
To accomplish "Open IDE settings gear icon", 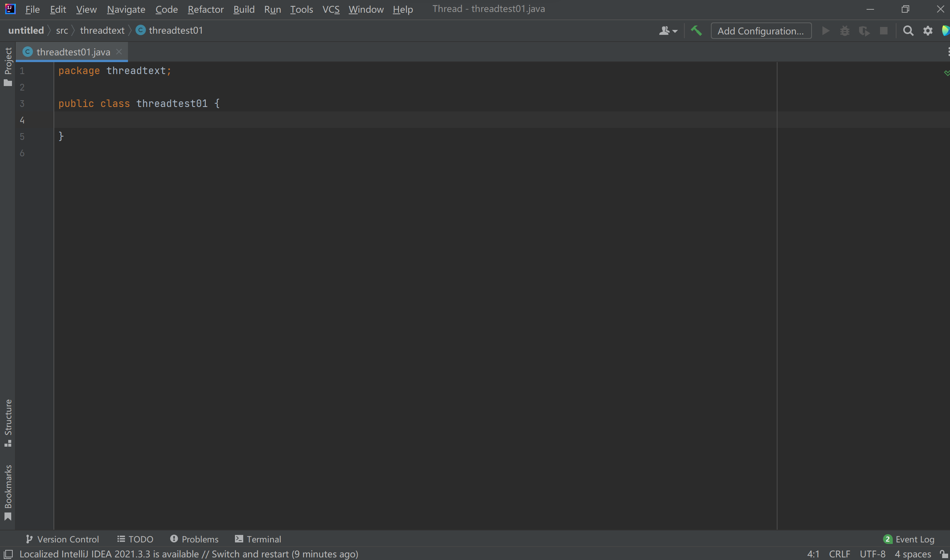I will tap(928, 31).
